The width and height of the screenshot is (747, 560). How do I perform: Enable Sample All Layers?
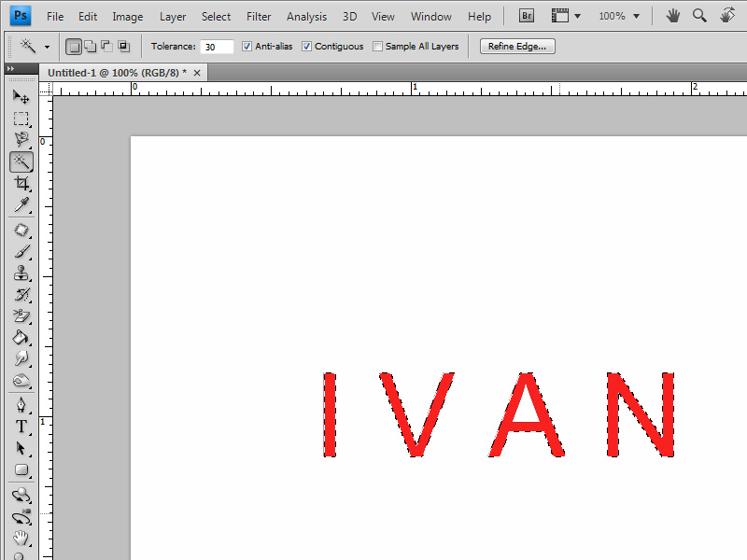pyautogui.click(x=377, y=47)
